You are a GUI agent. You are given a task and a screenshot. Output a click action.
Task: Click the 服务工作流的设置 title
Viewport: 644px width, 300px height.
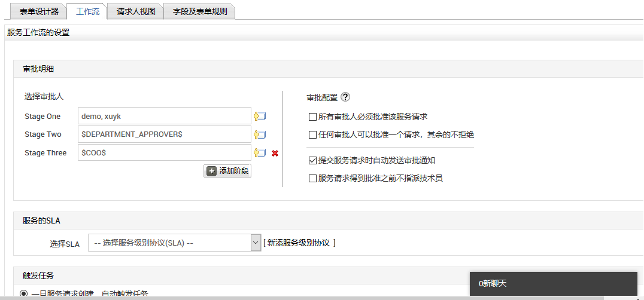[x=38, y=33]
